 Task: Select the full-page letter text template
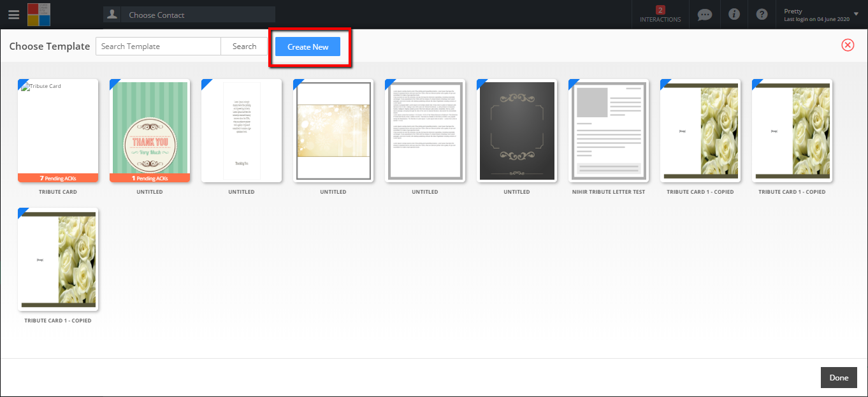click(x=425, y=130)
